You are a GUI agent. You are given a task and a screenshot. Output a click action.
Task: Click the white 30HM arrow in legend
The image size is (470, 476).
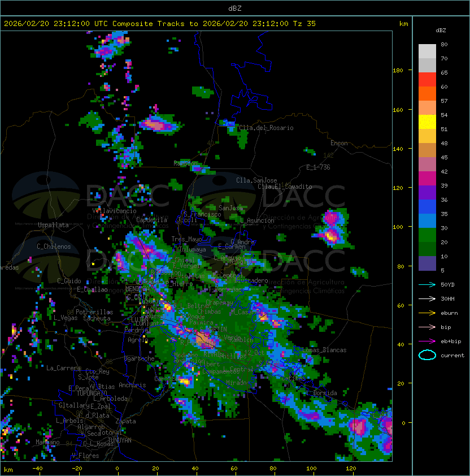pyautogui.click(x=427, y=298)
